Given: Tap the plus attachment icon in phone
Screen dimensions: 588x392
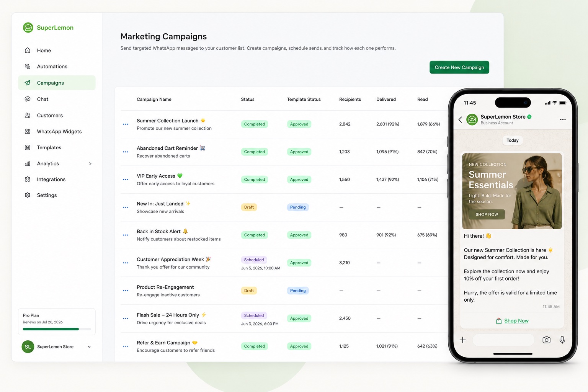Looking at the screenshot, I should [x=462, y=340].
